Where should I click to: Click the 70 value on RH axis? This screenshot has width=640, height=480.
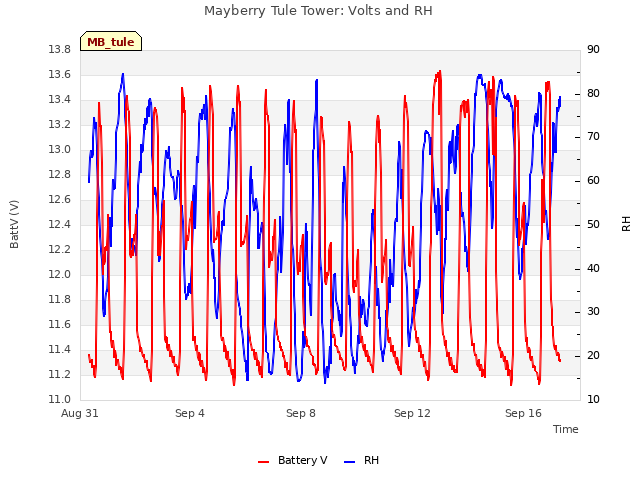[593, 137]
